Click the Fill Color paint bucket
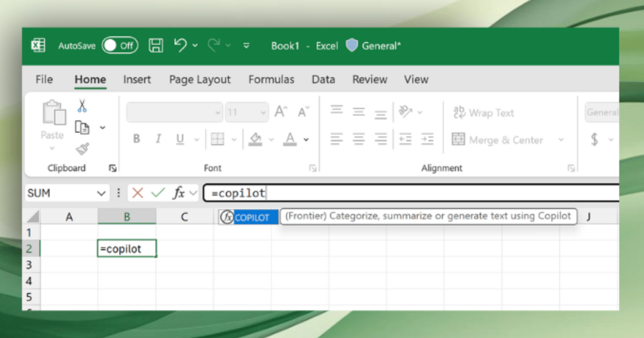Image resolution: width=644 pixels, height=338 pixels. [x=256, y=139]
